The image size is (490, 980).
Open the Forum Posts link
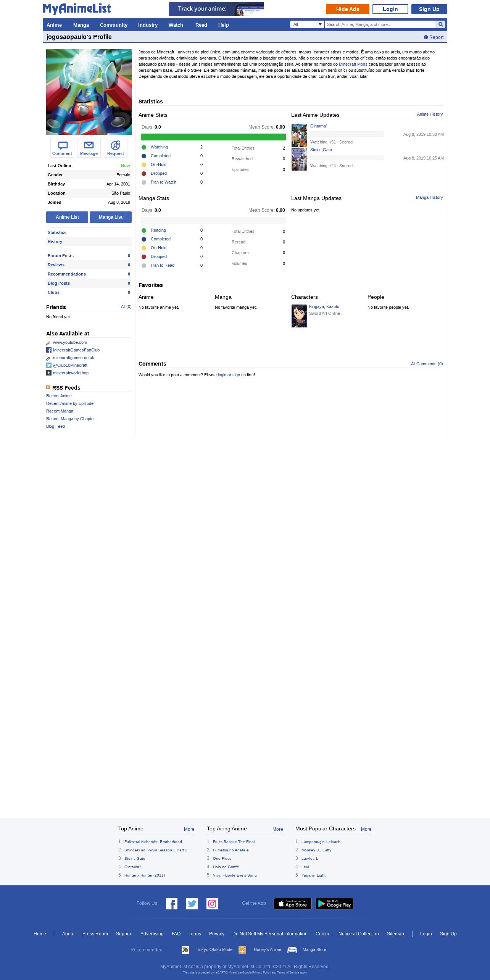click(61, 256)
